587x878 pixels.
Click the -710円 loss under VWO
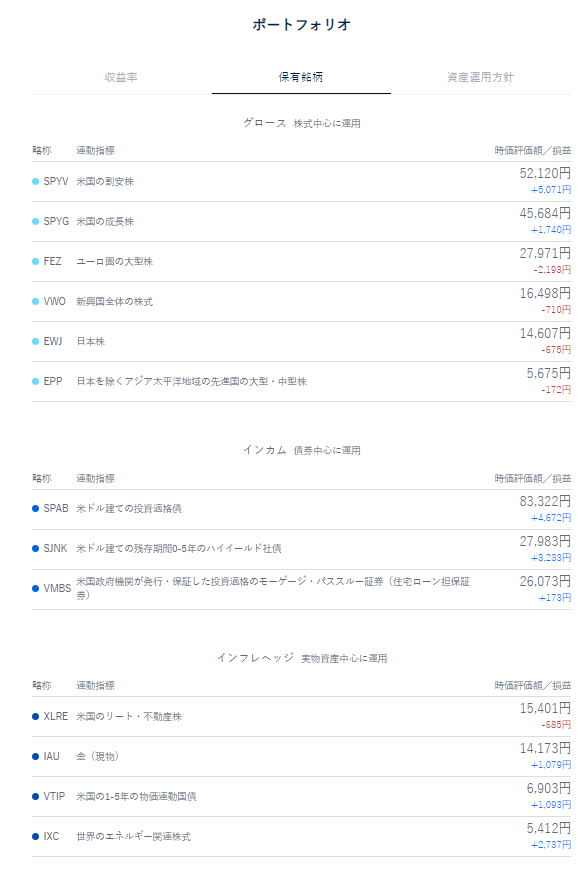coord(556,309)
